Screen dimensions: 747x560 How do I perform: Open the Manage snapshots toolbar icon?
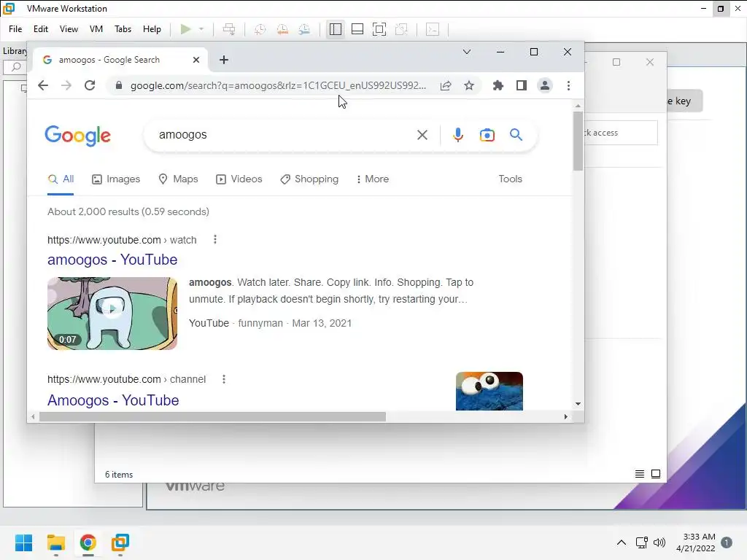304,29
